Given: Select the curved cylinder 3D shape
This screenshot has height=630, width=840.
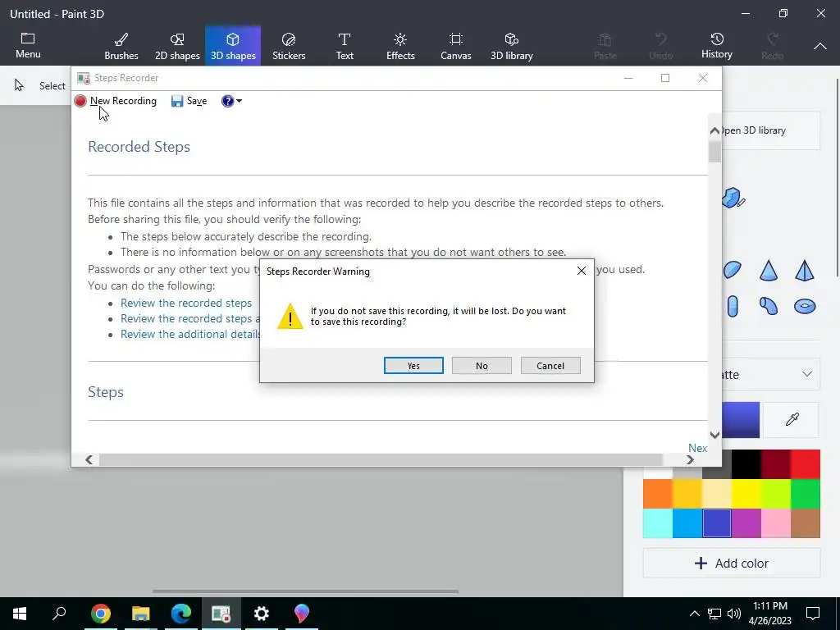Looking at the screenshot, I should click(768, 306).
